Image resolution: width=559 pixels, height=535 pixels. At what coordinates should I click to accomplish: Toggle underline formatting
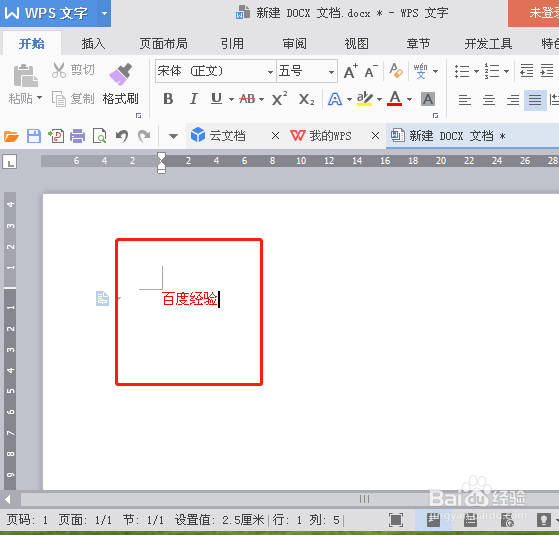click(x=216, y=99)
